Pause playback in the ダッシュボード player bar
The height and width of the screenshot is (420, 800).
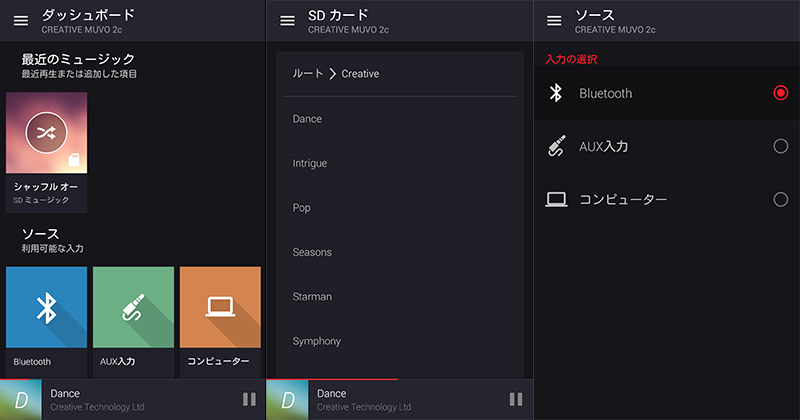coord(249,399)
